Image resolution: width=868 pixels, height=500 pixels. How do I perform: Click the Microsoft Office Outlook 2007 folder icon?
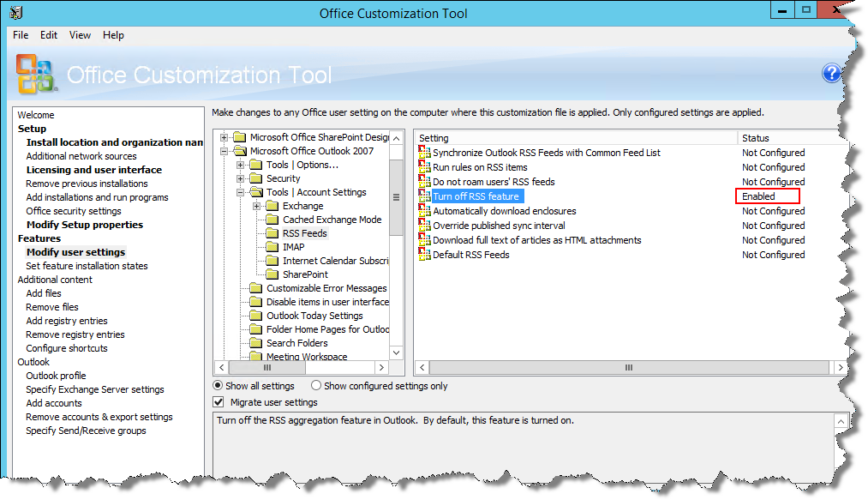(239, 151)
